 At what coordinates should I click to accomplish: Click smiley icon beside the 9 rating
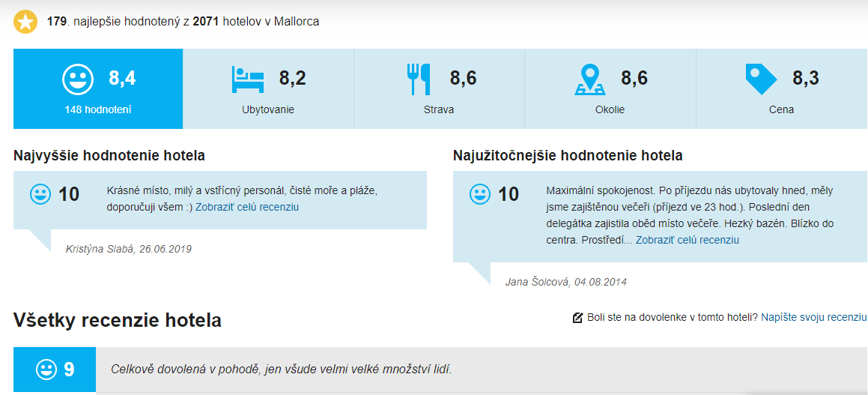46,370
